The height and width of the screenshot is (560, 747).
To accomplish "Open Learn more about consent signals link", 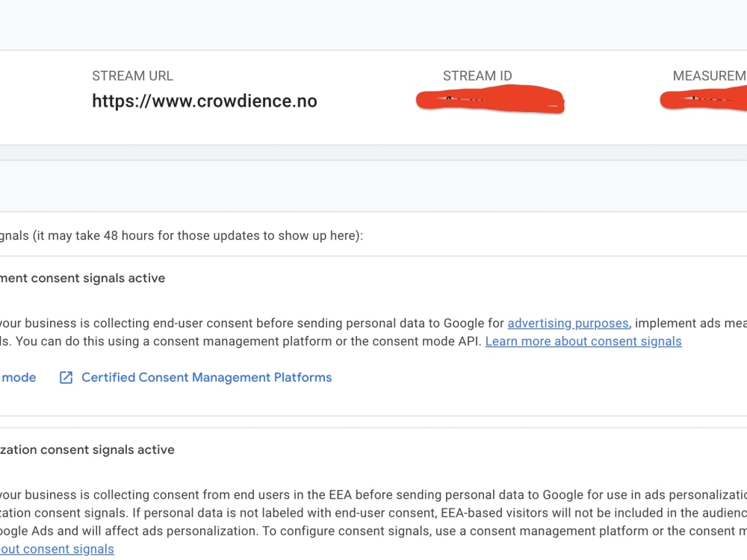I will tap(583, 341).
